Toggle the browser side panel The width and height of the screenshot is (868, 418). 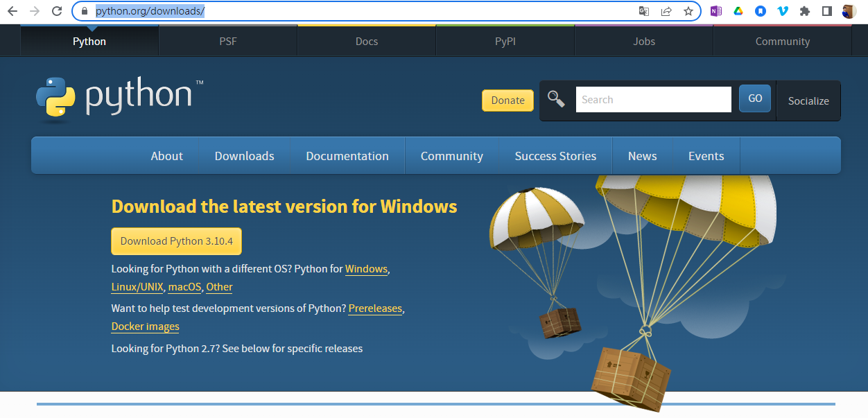[827, 11]
